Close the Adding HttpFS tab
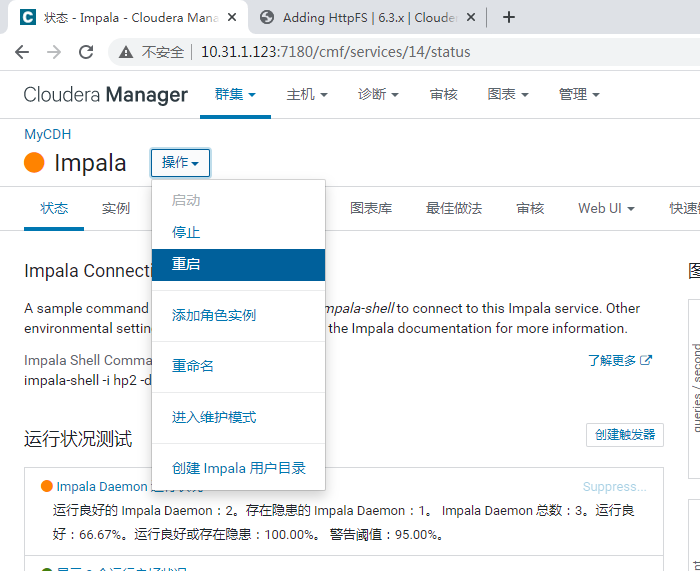Image resolution: width=700 pixels, height=571 pixels. 471,17
